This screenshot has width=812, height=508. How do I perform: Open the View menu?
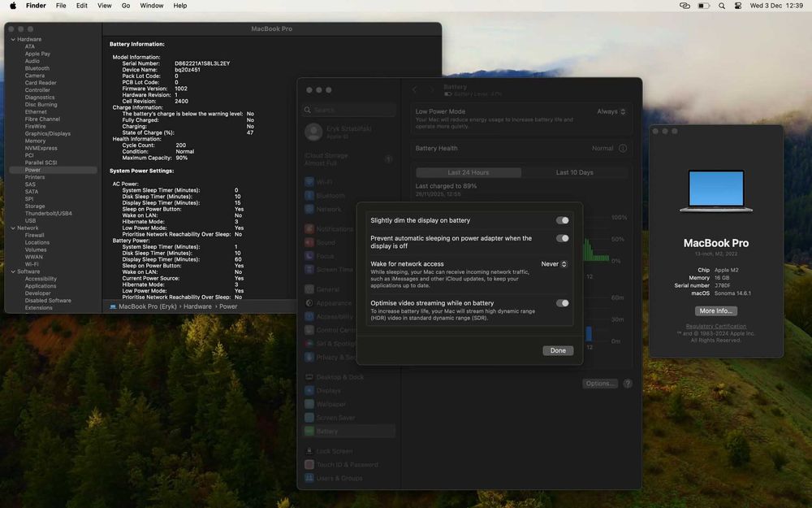(x=105, y=6)
